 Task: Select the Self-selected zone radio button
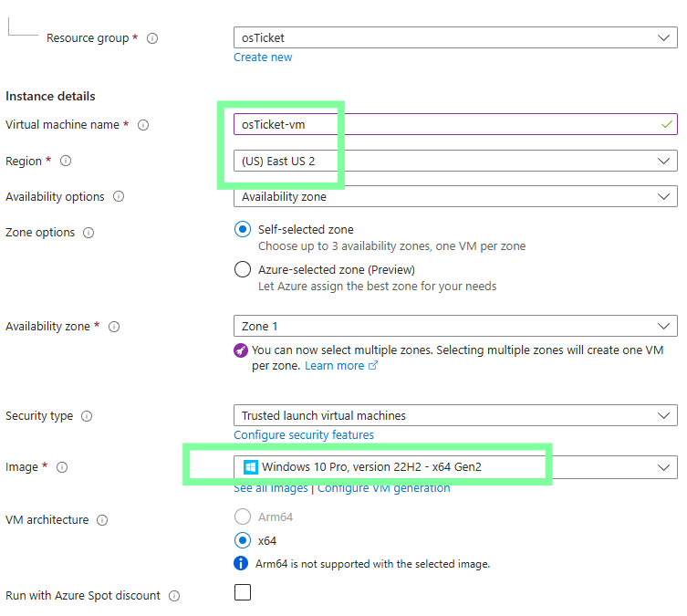243,229
